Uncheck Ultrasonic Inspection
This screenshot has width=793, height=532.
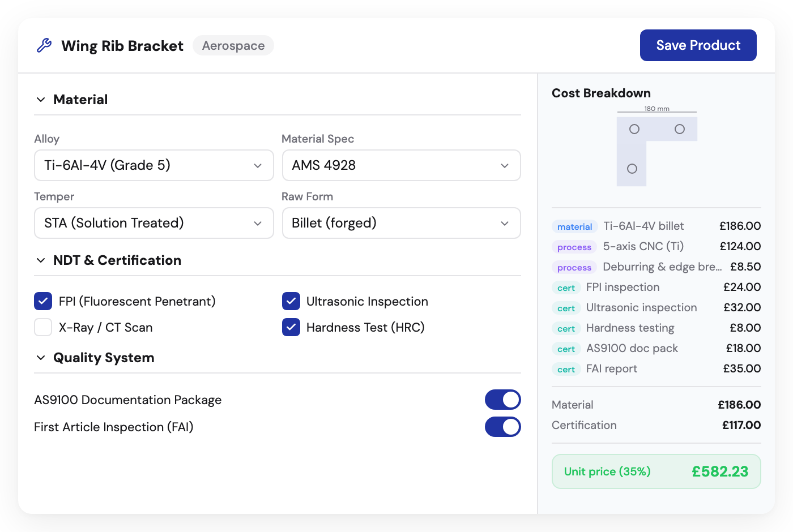(x=291, y=301)
